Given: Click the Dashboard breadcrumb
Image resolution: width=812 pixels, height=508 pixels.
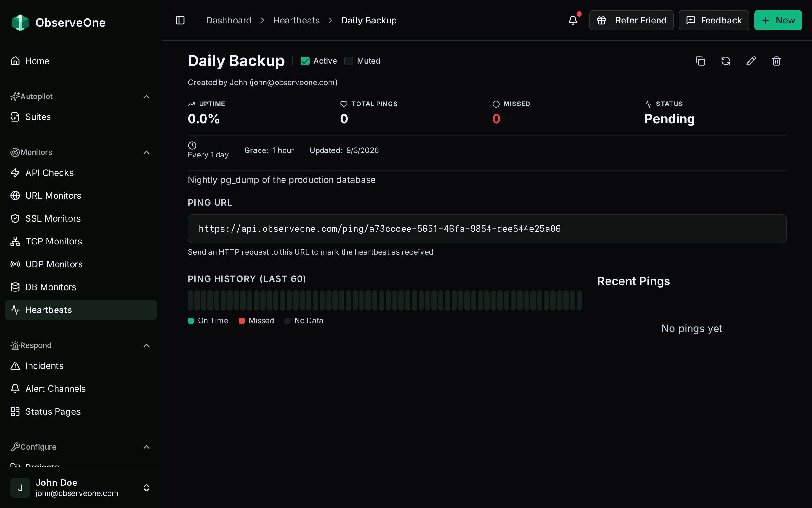Looking at the screenshot, I should [229, 21].
